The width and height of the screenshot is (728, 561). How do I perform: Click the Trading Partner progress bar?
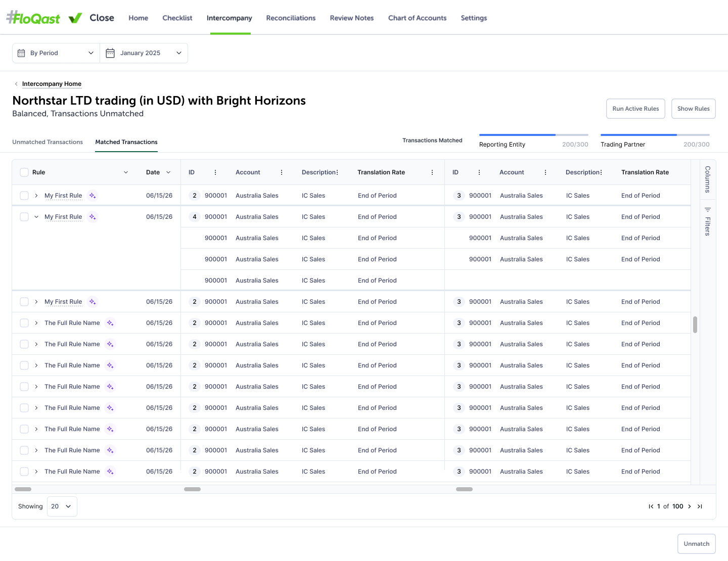click(x=655, y=135)
